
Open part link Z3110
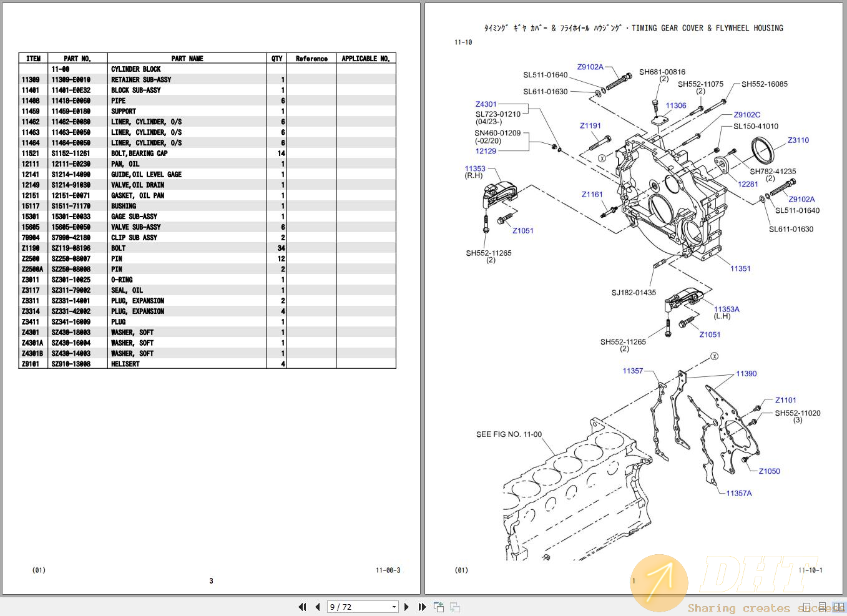coord(798,140)
